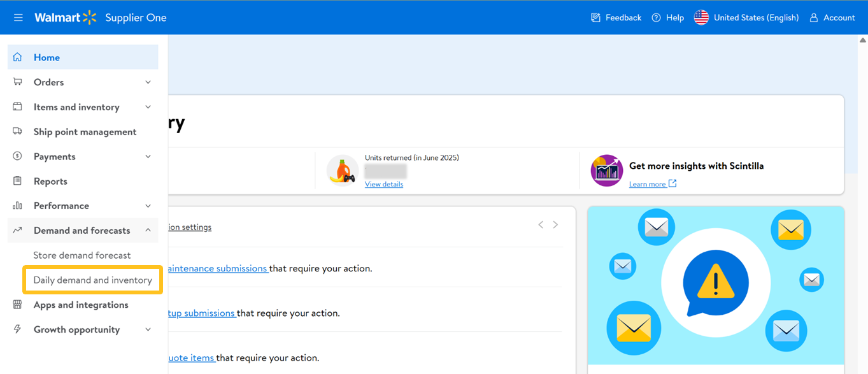Open the setup submissions link
The image size is (868, 374).
[202, 313]
